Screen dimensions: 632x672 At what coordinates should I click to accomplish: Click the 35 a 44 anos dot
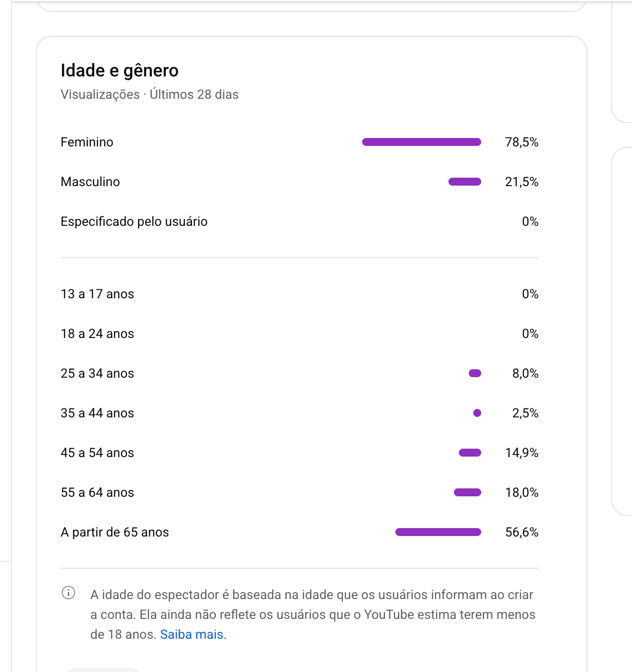(477, 413)
